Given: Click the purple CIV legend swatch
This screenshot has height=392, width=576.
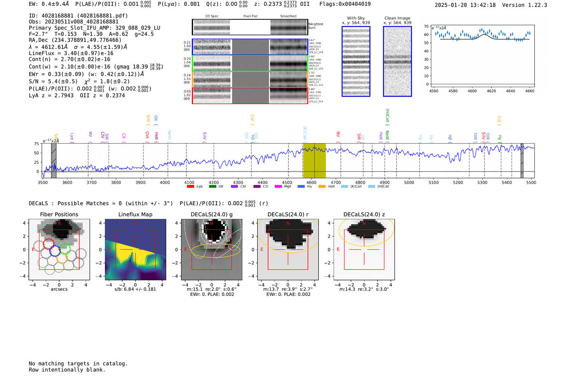Looking at the screenshot, I should pyautogui.click(x=235, y=186).
